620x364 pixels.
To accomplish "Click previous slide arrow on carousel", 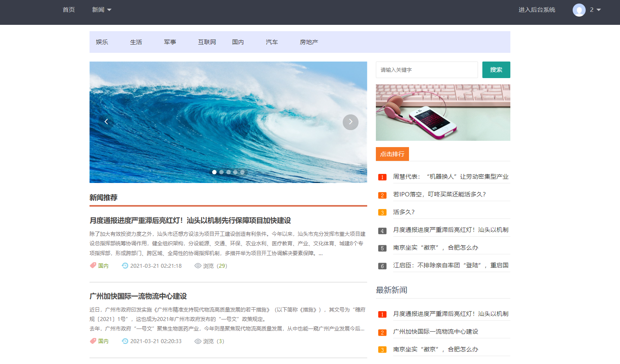I will pyautogui.click(x=106, y=122).
